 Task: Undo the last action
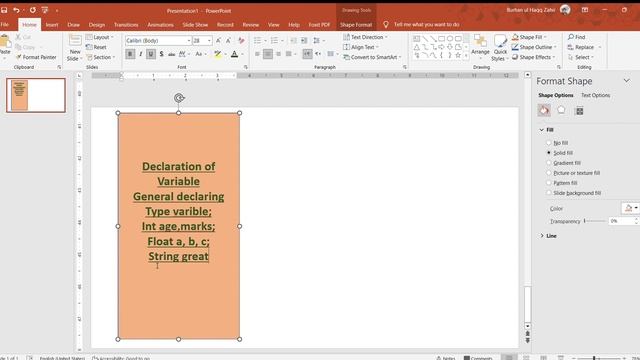coord(16,10)
